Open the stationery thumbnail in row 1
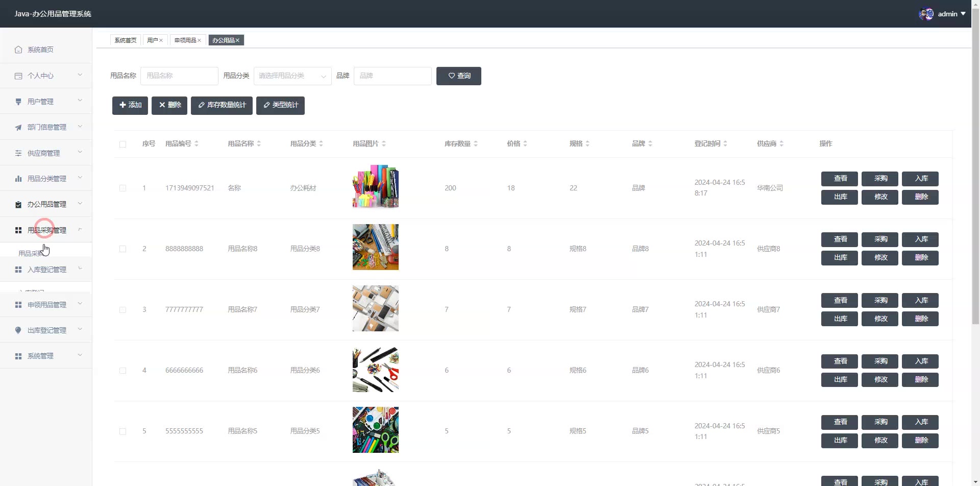This screenshot has height=486, width=980. [376, 186]
